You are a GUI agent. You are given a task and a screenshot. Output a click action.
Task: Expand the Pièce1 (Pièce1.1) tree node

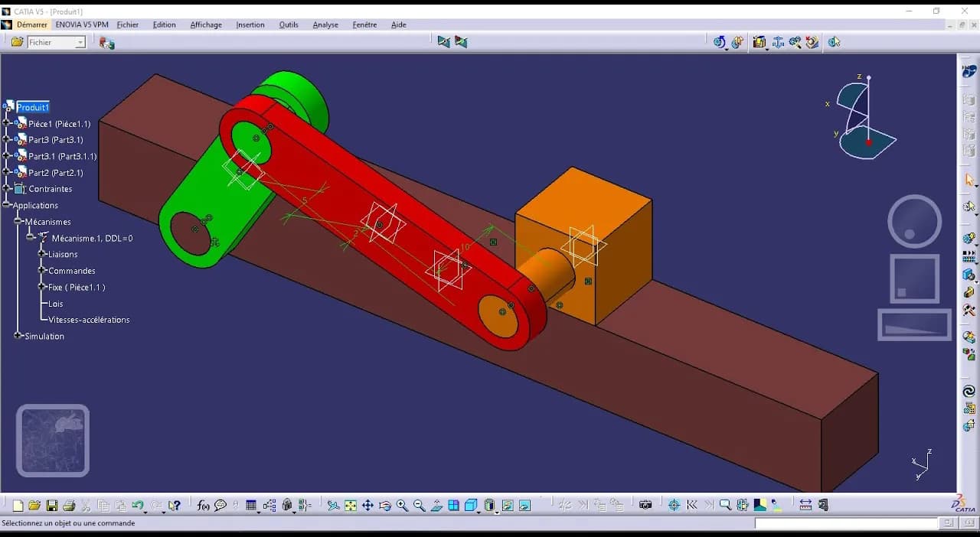(x=7, y=124)
